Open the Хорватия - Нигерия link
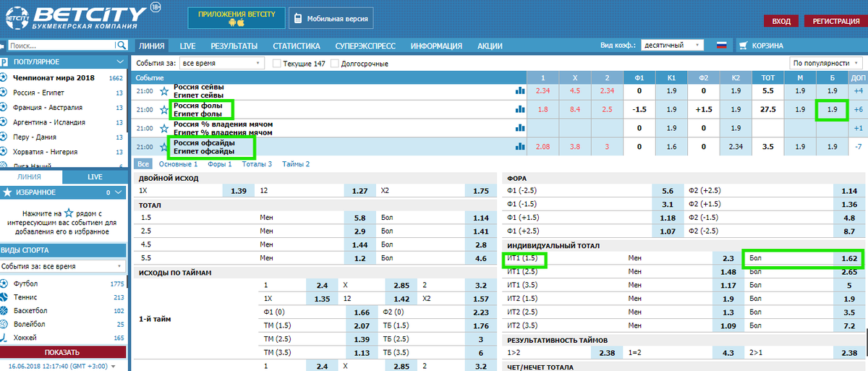Screen dimensions: 868x371 point(45,152)
